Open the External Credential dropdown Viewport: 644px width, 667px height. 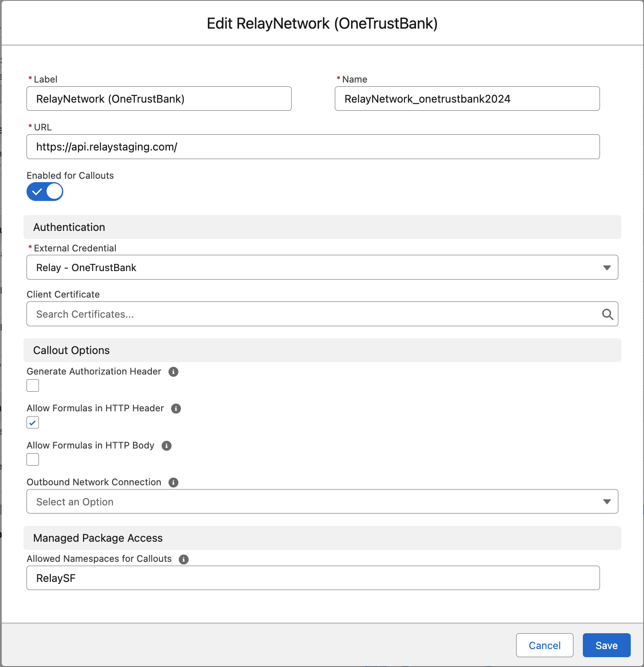322,268
